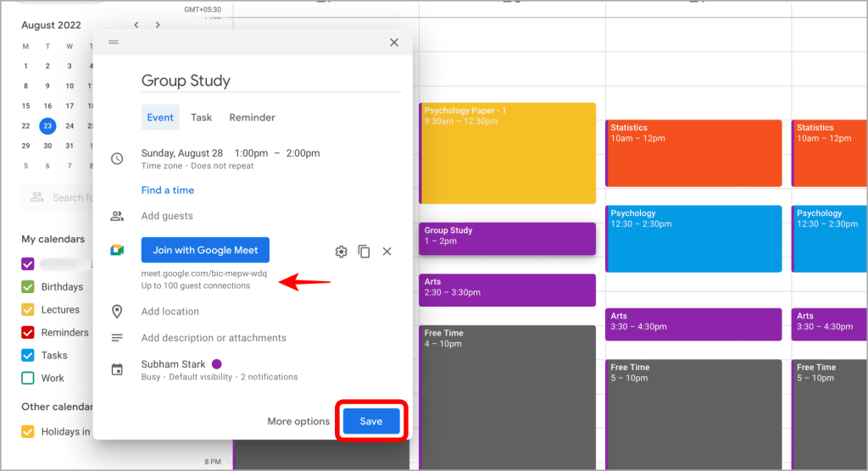The width and height of the screenshot is (868, 471).
Task: Select August 10 in mini calendar
Action: click(70, 86)
